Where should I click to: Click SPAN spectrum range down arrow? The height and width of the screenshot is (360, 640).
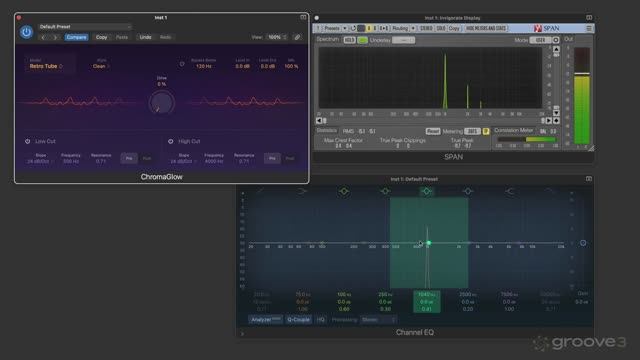coord(556,113)
